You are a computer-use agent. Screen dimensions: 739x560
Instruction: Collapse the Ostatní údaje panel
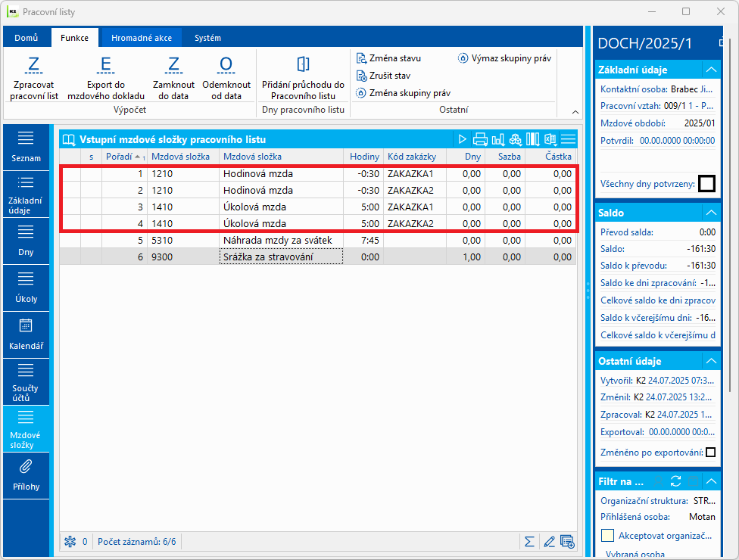(x=711, y=361)
